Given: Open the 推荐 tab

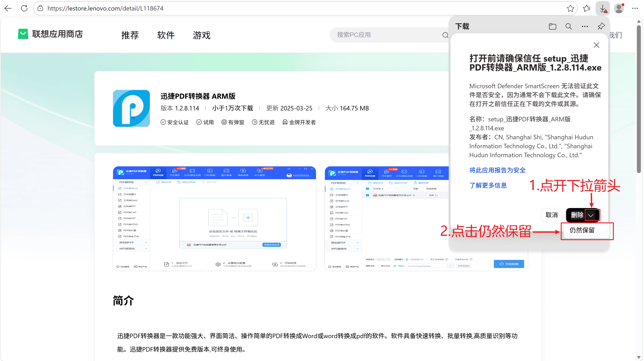Looking at the screenshot, I should click(x=130, y=35).
